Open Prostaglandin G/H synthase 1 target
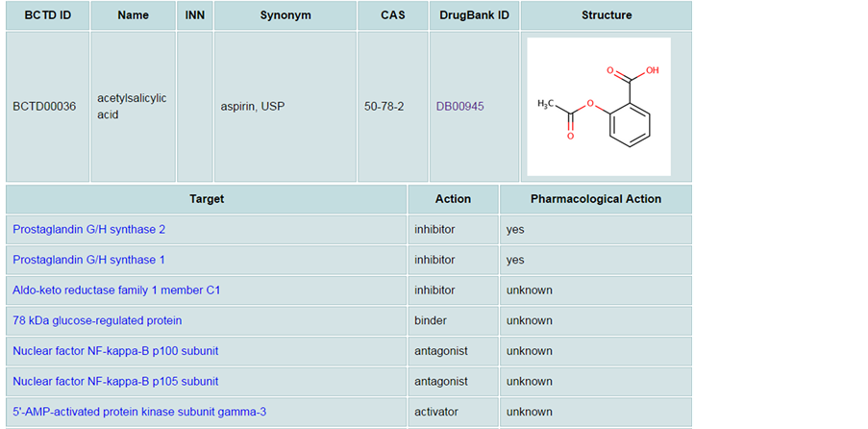868x429 pixels. (x=88, y=260)
